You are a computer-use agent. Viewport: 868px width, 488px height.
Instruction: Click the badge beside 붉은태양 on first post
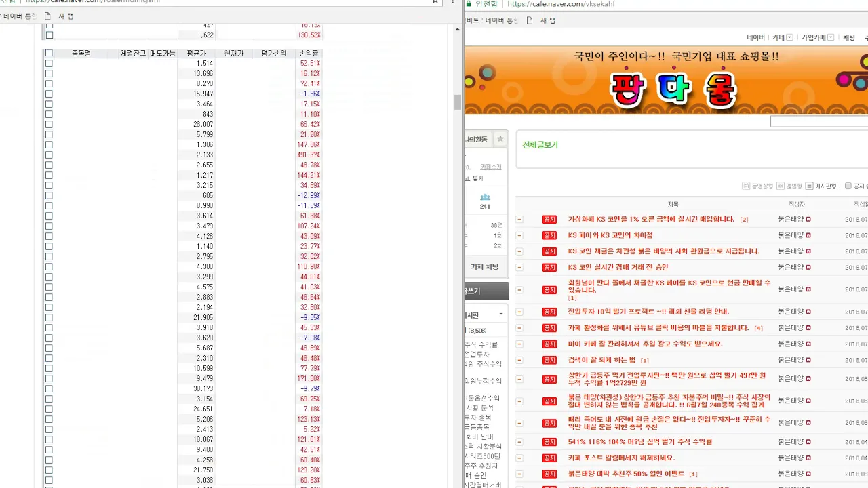(808, 220)
